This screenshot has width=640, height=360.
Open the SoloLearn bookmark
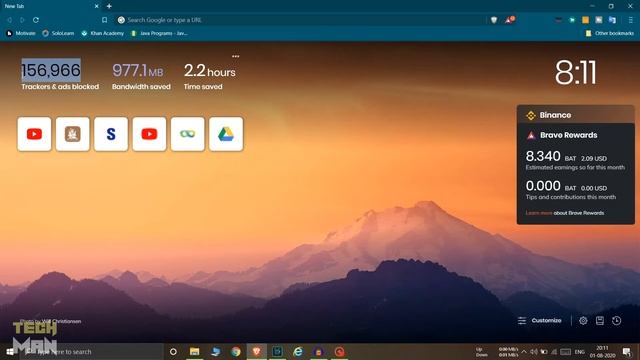tap(58, 33)
